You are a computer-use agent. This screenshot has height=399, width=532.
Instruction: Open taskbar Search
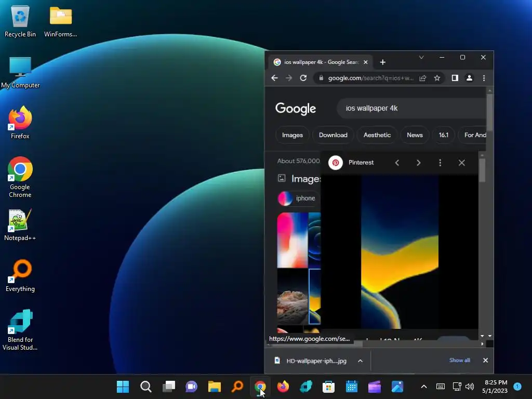(x=146, y=387)
